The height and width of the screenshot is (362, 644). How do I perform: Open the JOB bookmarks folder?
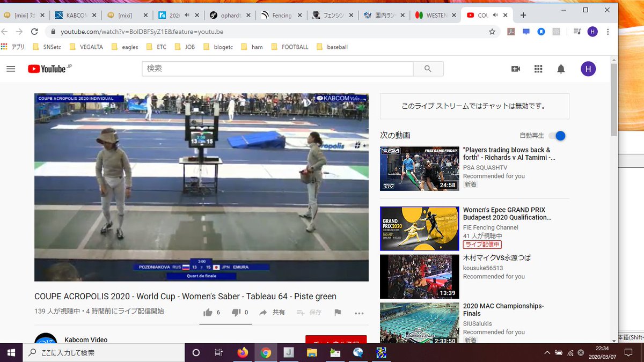[x=184, y=47]
